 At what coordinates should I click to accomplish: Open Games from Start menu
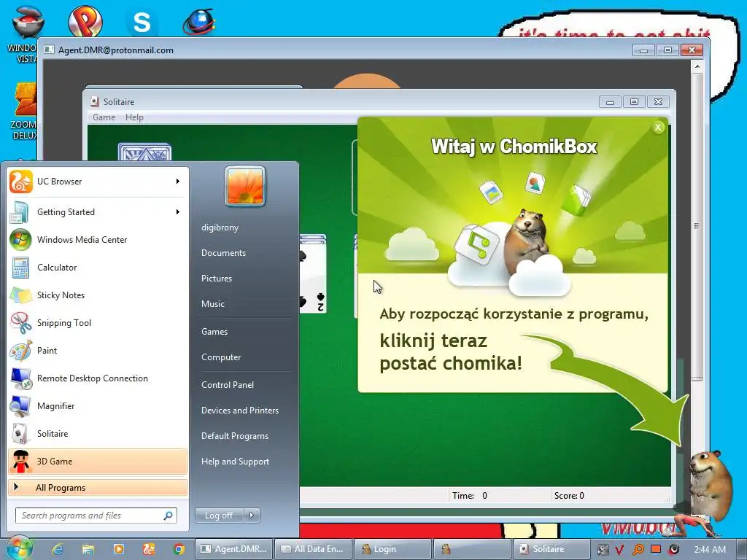click(214, 332)
